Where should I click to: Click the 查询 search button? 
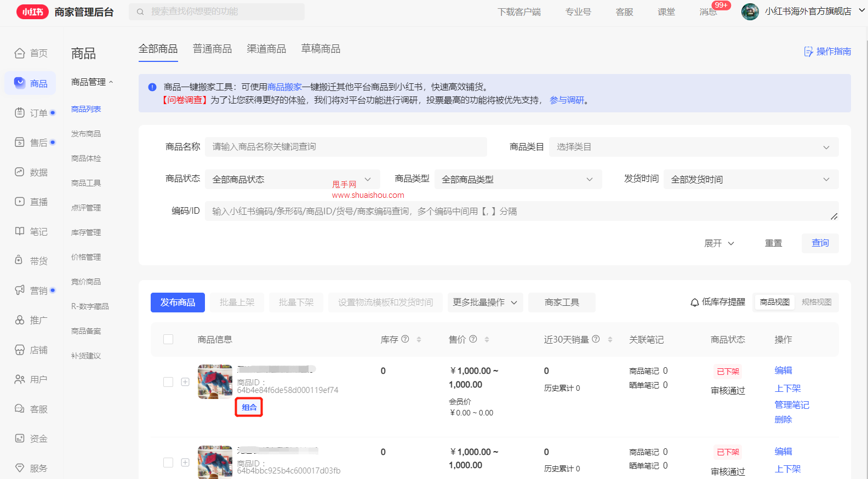(820, 243)
